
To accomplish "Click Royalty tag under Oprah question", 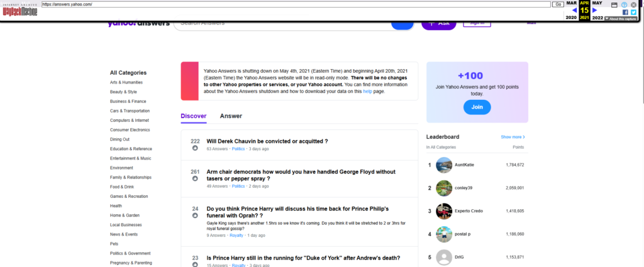I will click(x=236, y=236).
